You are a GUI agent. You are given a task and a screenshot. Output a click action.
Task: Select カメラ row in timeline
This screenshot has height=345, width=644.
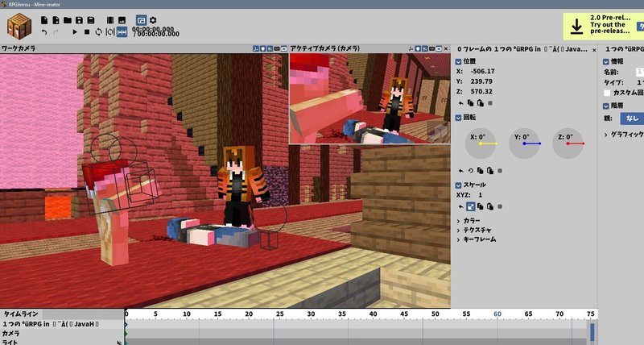(62, 334)
